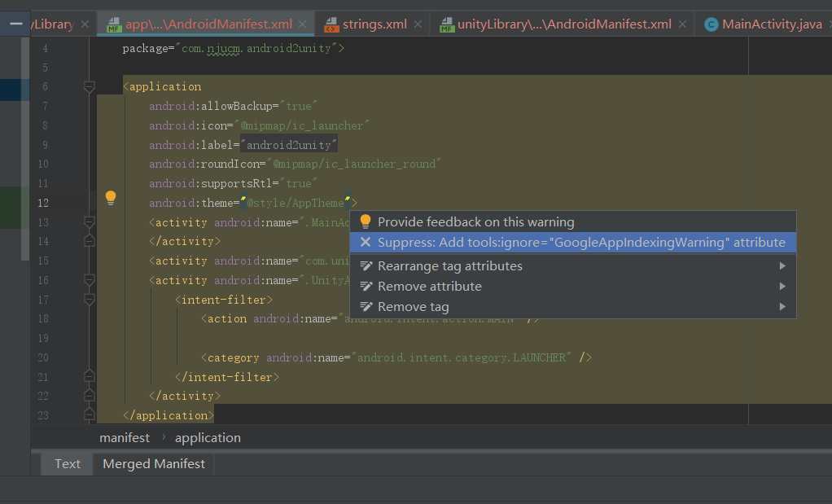Expand Remove tag submenu arrow
The width and height of the screenshot is (832, 504).
[782, 307]
